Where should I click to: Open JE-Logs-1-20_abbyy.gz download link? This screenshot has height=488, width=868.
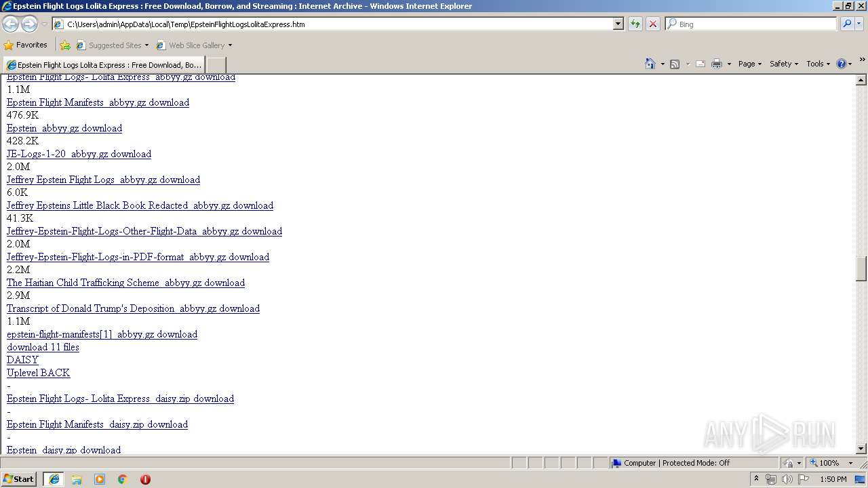(x=79, y=154)
